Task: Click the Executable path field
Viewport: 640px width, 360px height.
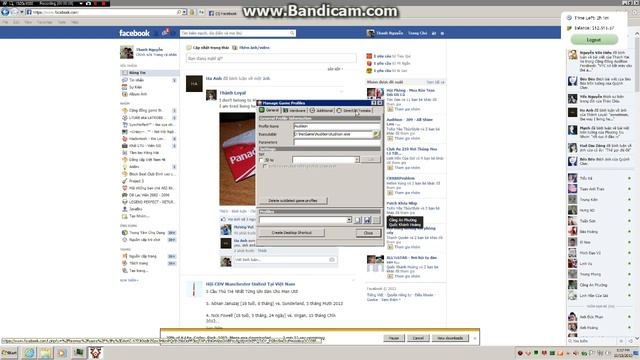Action: click(x=333, y=134)
